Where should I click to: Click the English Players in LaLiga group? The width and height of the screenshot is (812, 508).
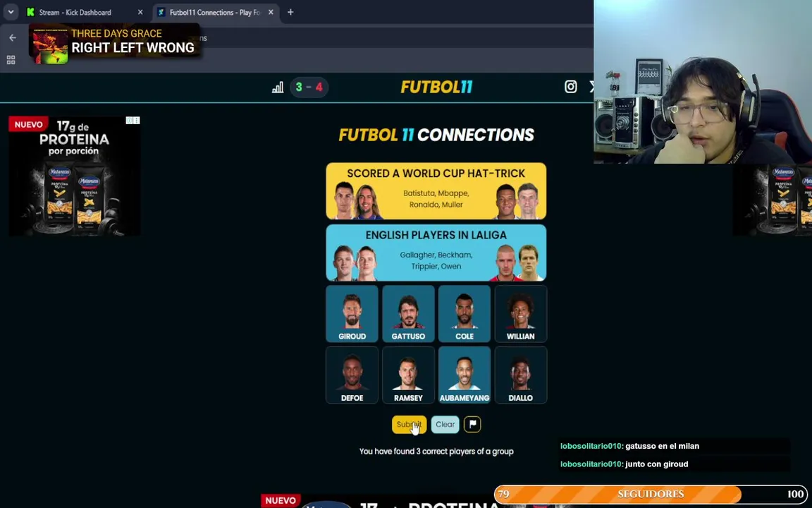436,253
